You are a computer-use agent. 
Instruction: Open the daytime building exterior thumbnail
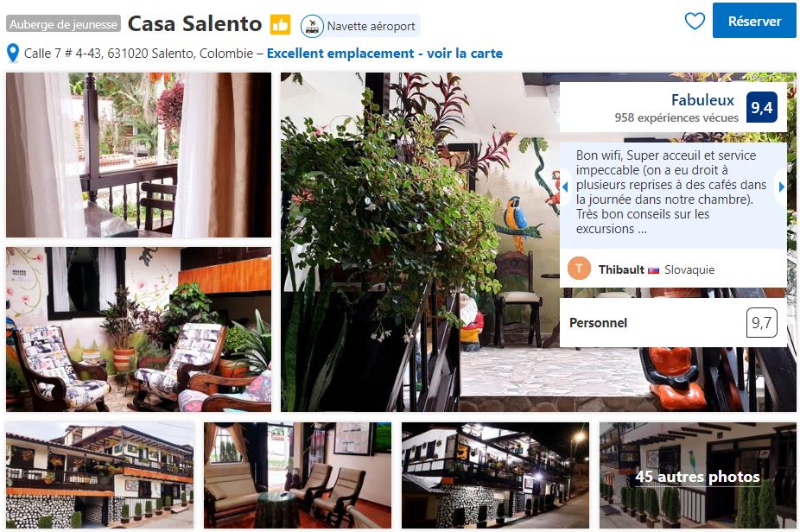[100, 475]
